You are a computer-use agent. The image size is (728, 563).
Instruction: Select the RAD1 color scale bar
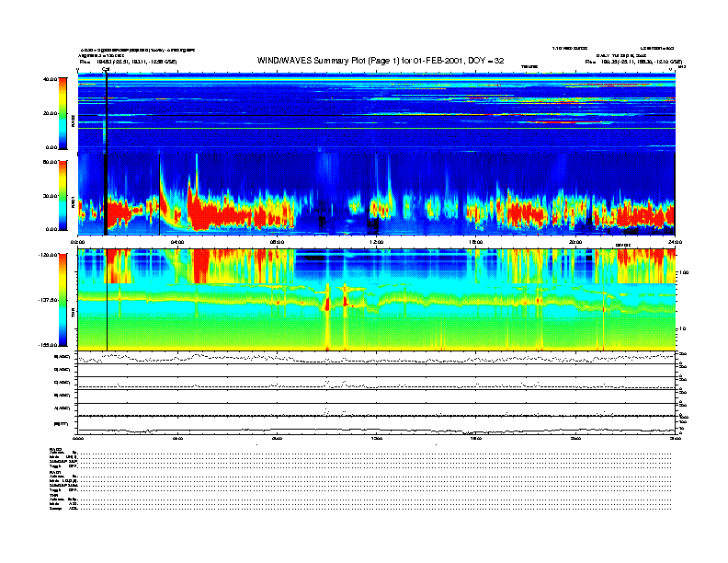(63, 196)
